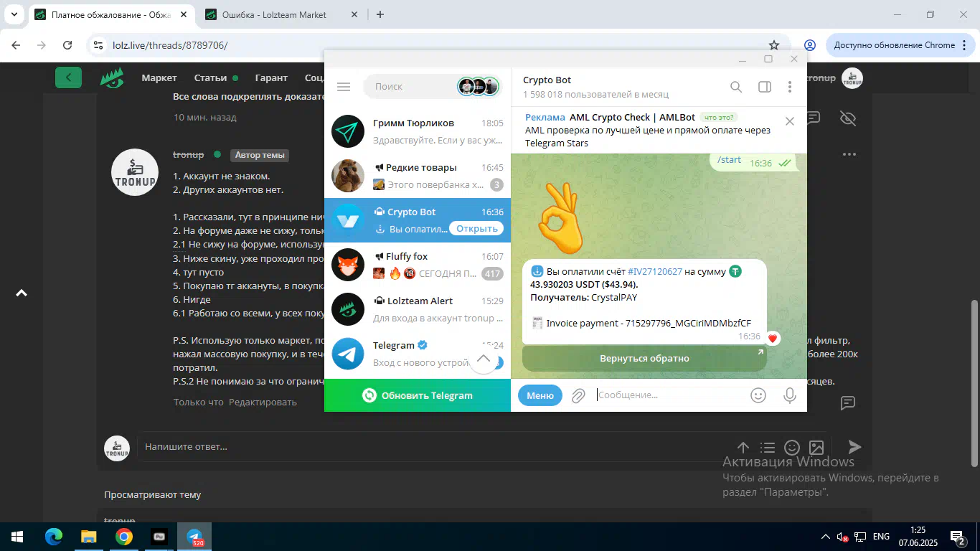Click the quote-reply icon below tronup's post
Screen dimensions: 980x551
click(x=847, y=402)
